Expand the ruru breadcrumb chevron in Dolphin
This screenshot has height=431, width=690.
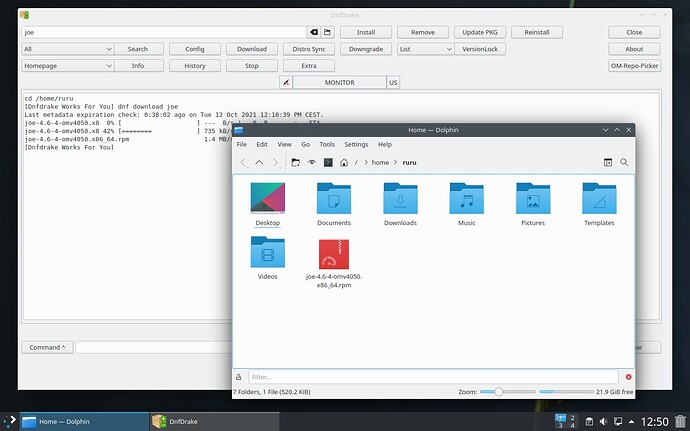pyautogui.click(x=395, y=162)
